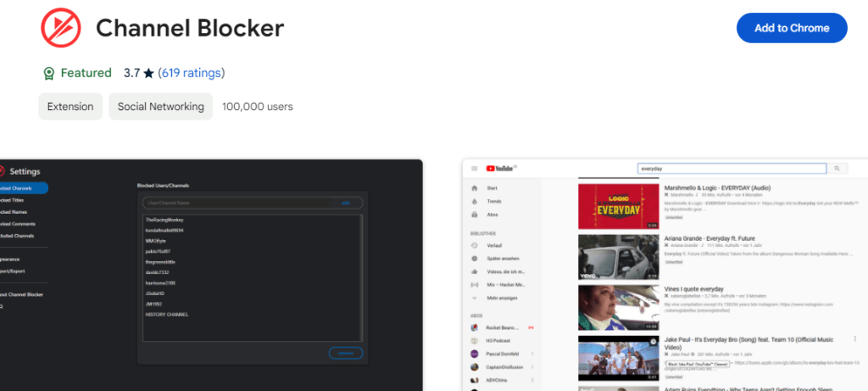
Task: Click CaptainDisillusion channel avatar
Action: [475, 367]
